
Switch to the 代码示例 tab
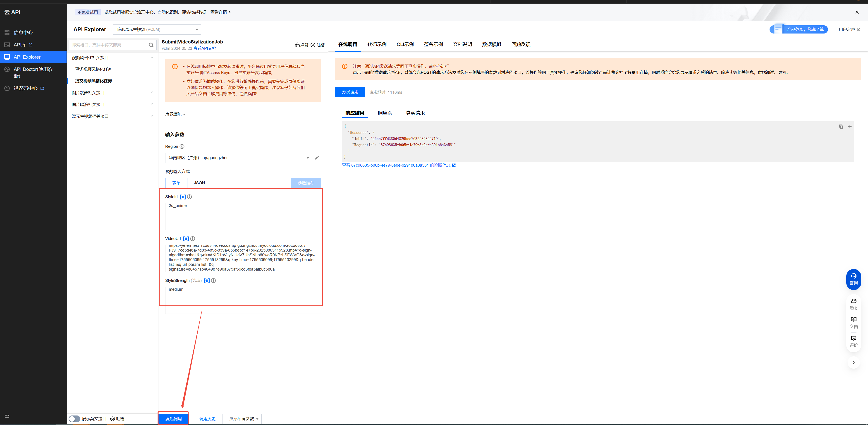pyautogui.click(x=377, y=44)
